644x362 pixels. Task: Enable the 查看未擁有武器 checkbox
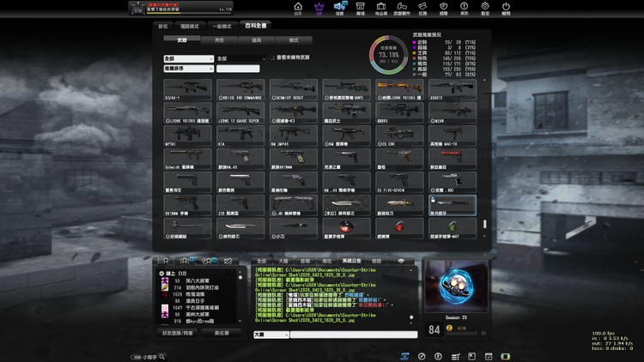[x=272, y=57]
